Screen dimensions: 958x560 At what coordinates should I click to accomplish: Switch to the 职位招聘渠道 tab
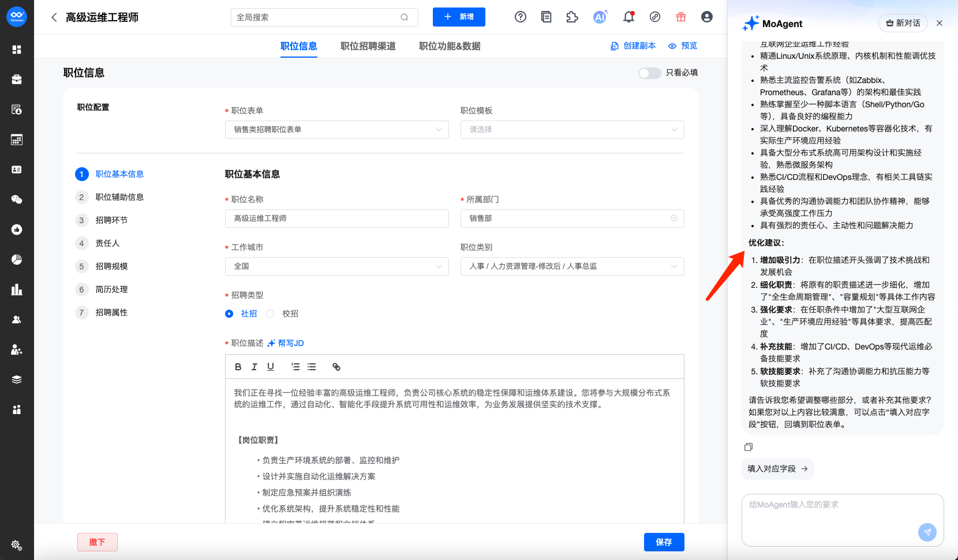368,46
